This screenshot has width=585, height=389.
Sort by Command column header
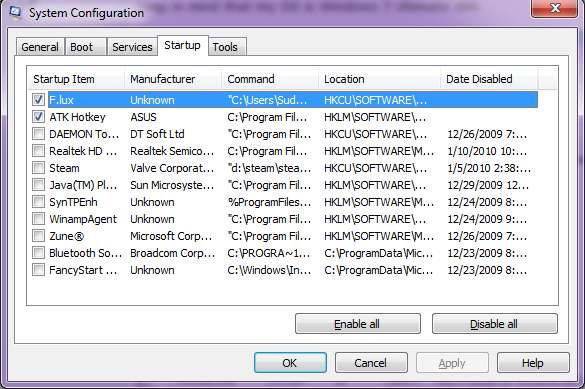[x=270, y=79]
